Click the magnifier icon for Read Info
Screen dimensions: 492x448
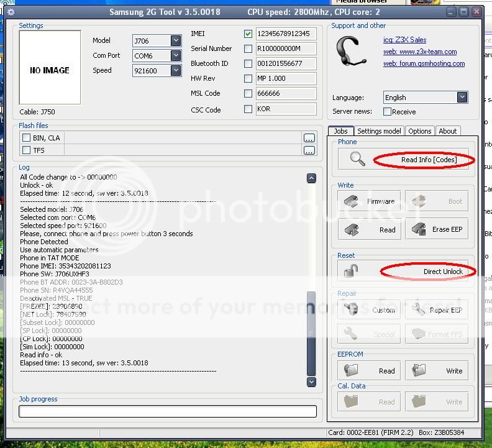(x=357, y=159)
